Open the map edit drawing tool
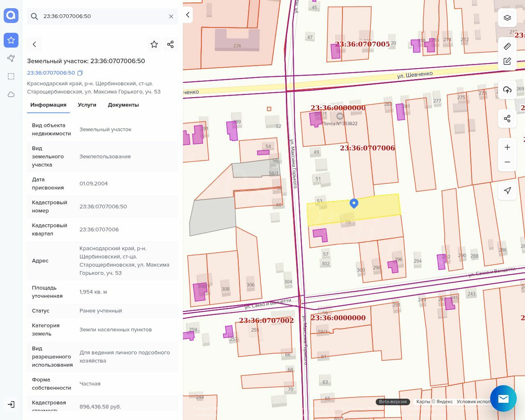Screen dimensions: 525x420 [x=507, y=62]
